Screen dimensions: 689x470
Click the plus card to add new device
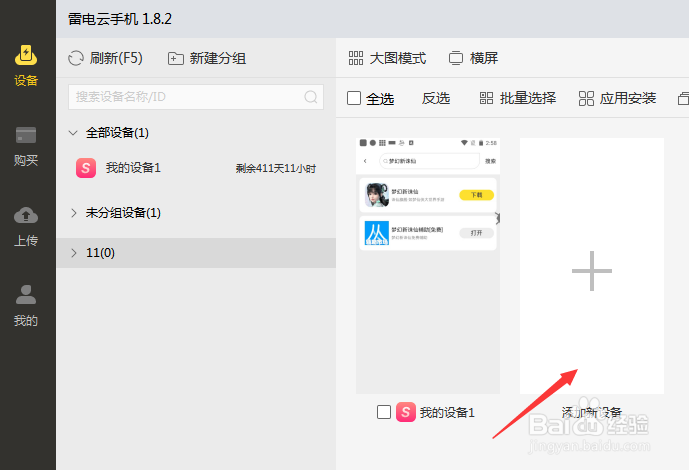pyautogui.click(x=592, y=266)
